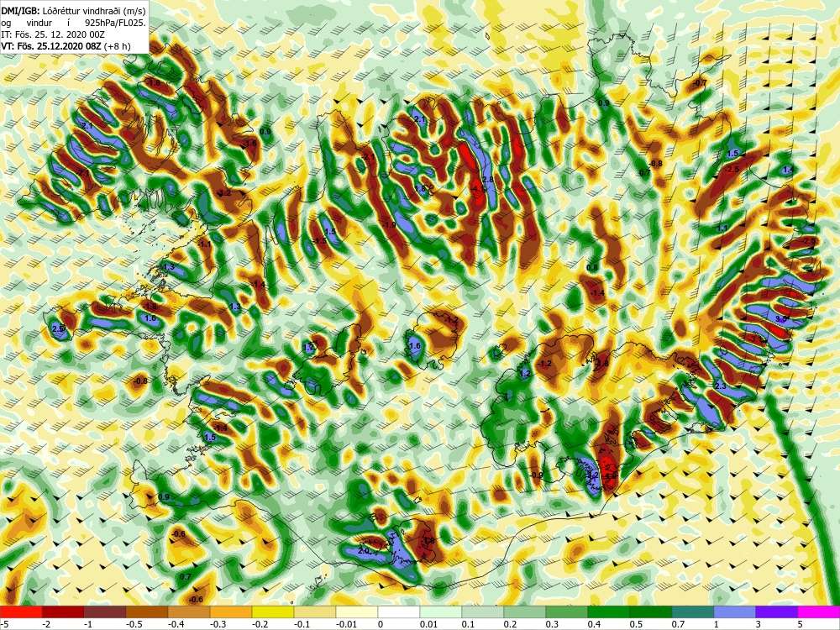The width and height of the screenshot is (840, 630).
Task: Click title line 'DMI/IGB: Lóðréttur vindhraði (m/s)'
Action: [x=73, y=11]
